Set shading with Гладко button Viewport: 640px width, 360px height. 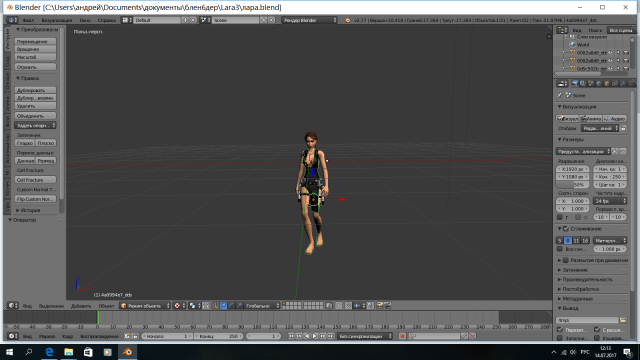(24, 143)
